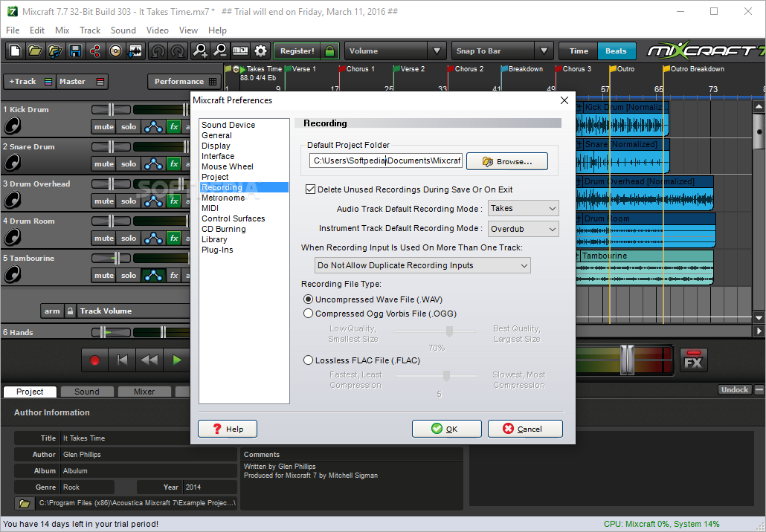This screenshot has width=766, height=532.
Task: Click the Kick Drum track speaker icon
Action: pos(13,126)
